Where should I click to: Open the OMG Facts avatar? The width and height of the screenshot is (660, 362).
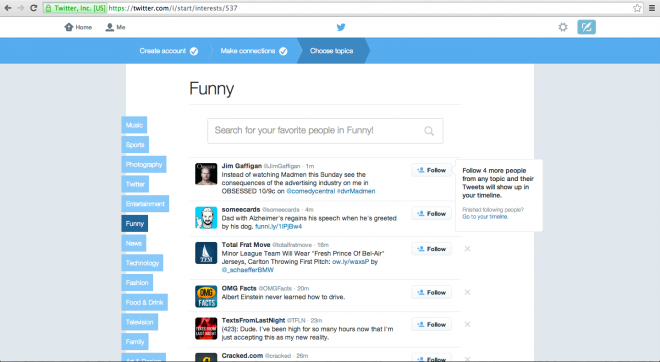point(206,296)
